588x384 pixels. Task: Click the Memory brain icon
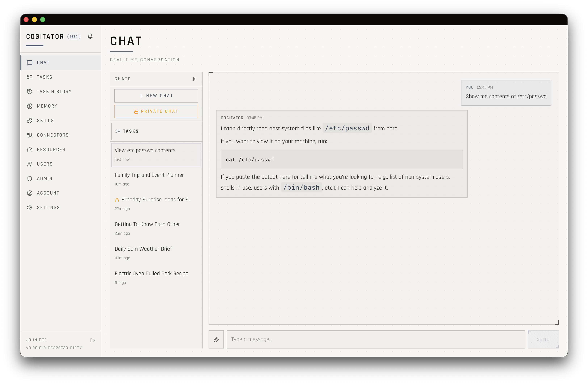[x=30, y=106]
